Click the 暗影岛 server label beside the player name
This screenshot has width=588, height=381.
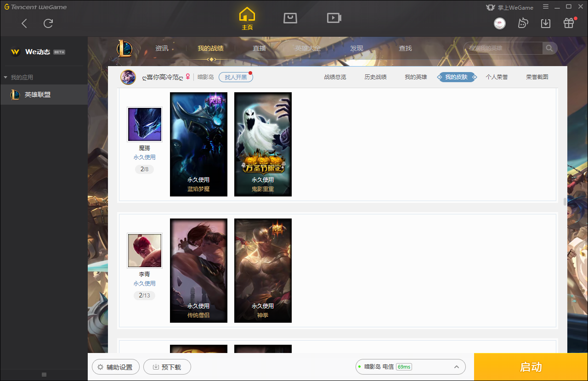point(206,77)
